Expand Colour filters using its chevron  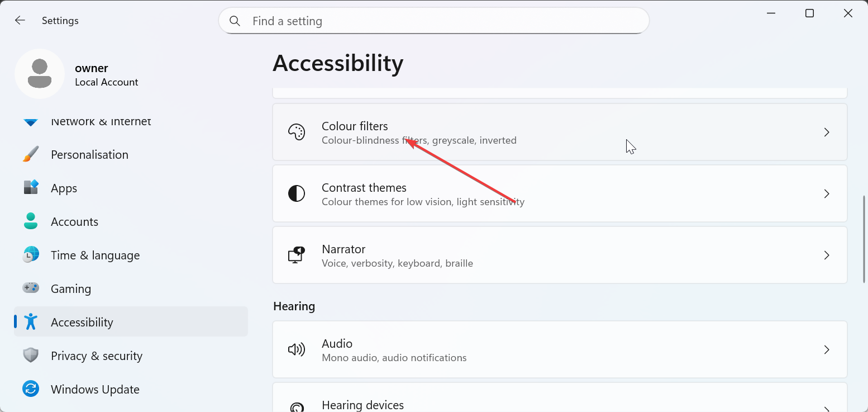827,132
